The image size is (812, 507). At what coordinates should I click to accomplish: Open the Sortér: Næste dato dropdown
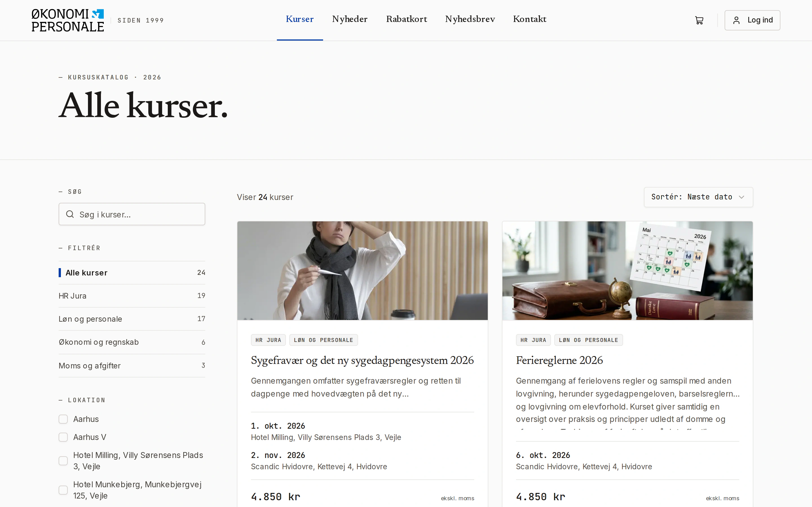tap(698, 197)
